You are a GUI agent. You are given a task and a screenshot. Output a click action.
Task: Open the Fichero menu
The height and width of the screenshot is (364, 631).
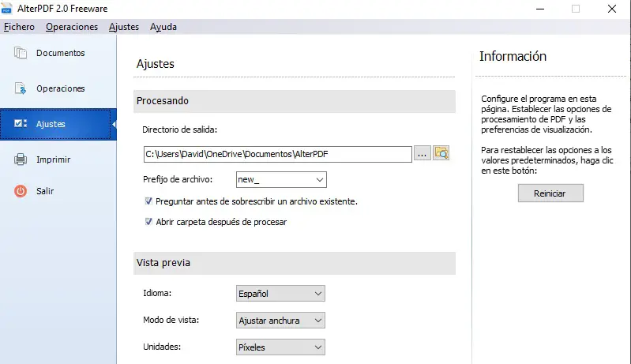coord(19,27)
